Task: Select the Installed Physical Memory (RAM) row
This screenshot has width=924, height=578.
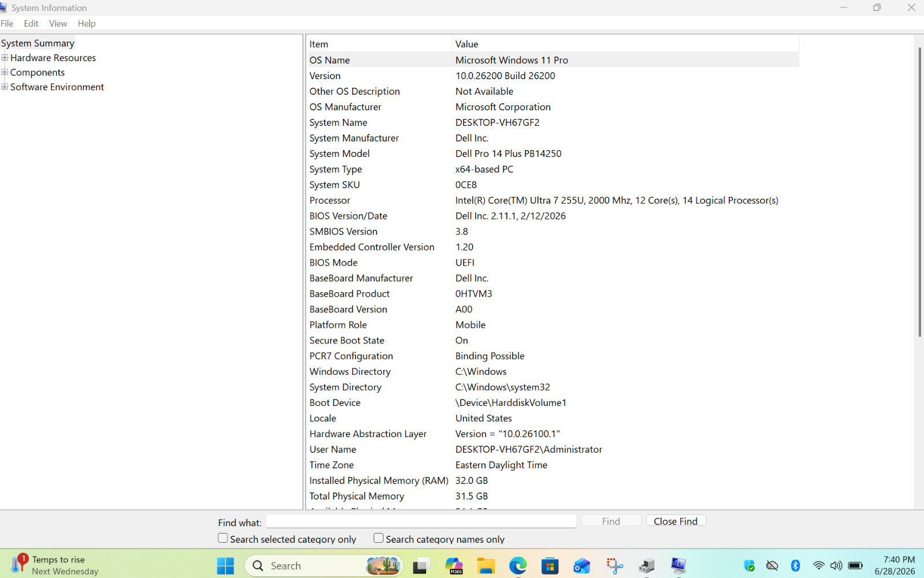Action: click(553, 481)
